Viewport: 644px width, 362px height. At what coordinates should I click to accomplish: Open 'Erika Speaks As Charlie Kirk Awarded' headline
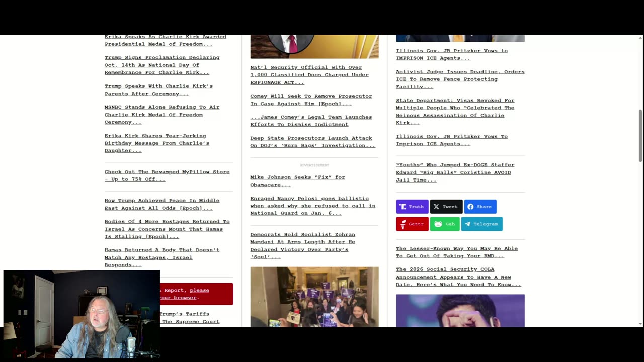pyautogui.click(x=165, y=40)
